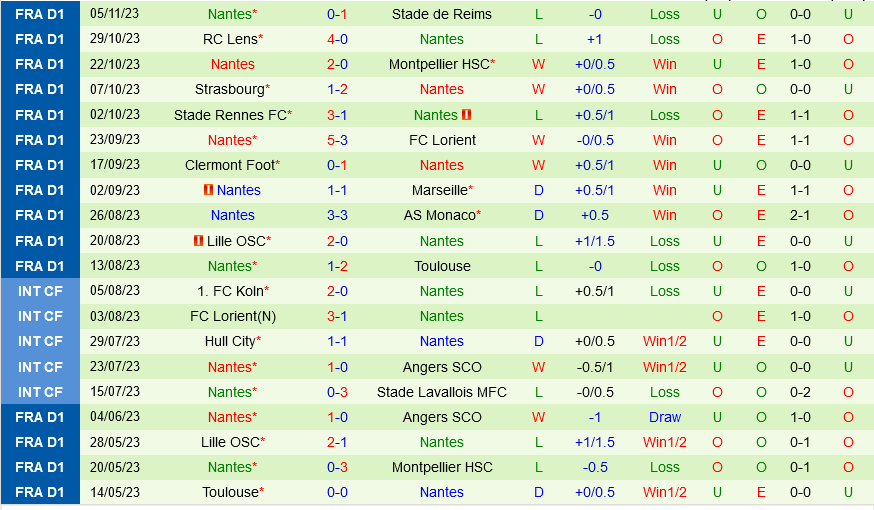Open Stade Lavallois MFC team link

(441, 392)
